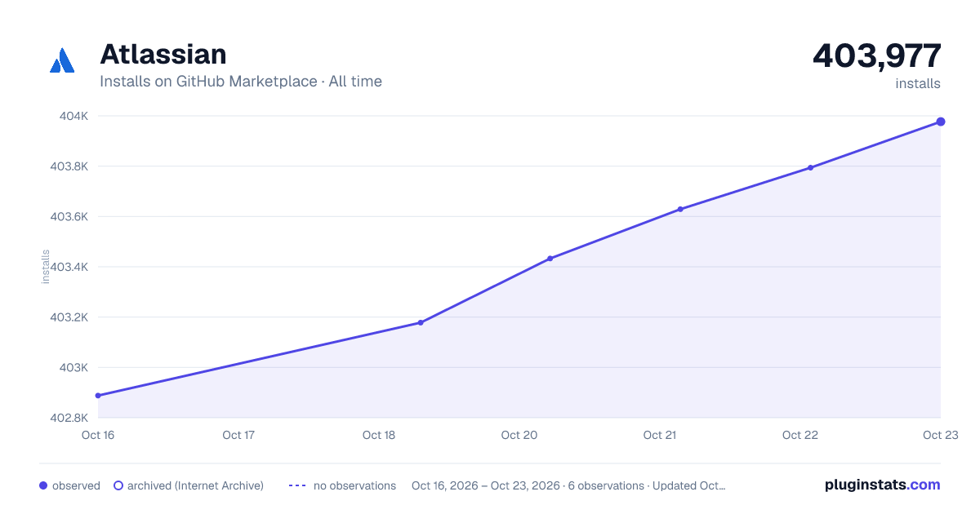980x514 pixels.
Task: Select the data point after Oct 18
Action: pyautogui.click(x=421, y=322)
